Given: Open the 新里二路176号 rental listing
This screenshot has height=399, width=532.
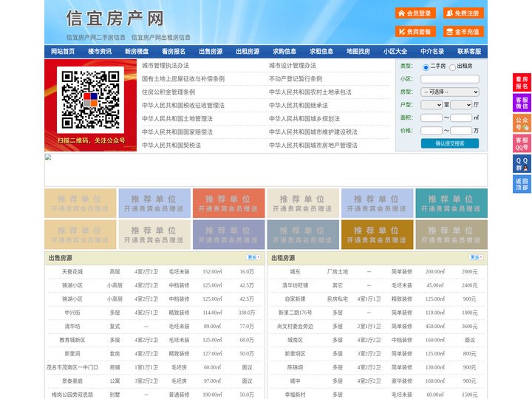Looking at the screenshot, I should coord(295,313).
